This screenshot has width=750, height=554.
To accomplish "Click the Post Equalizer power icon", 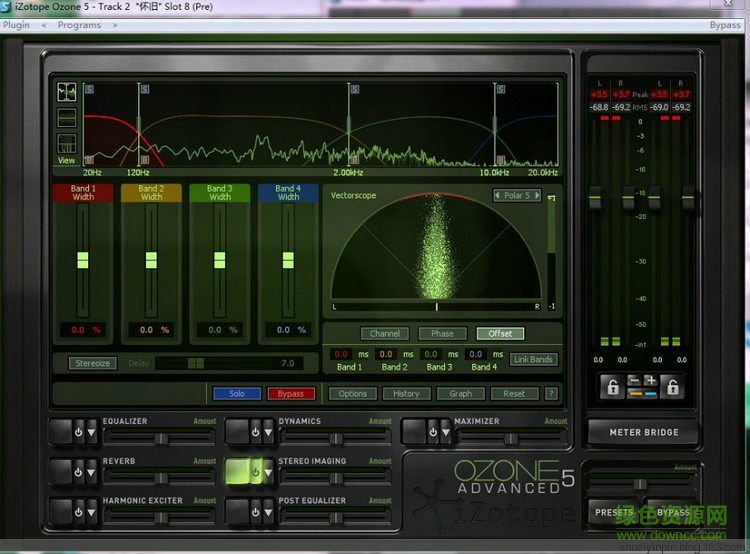I will (x=253, y=511).
